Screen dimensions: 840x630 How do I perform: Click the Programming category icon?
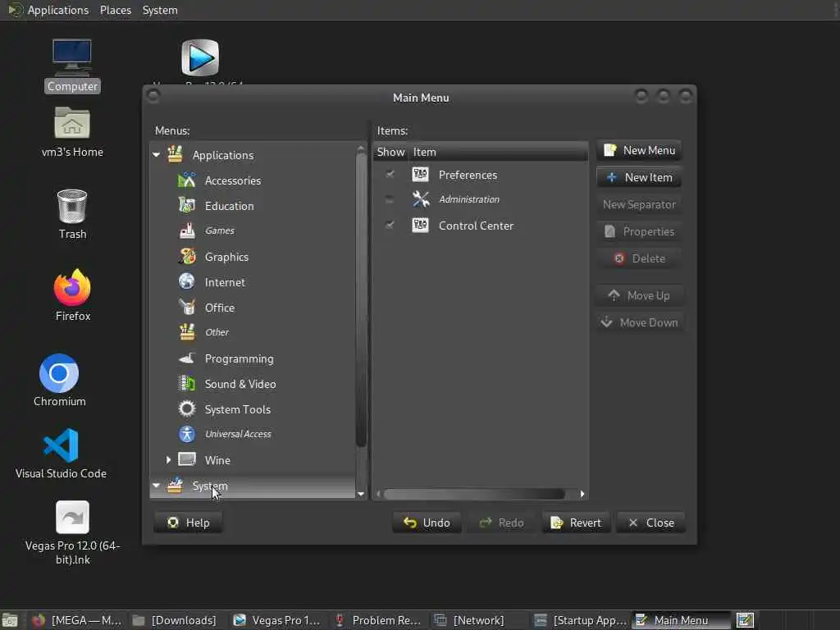(187, 358)
